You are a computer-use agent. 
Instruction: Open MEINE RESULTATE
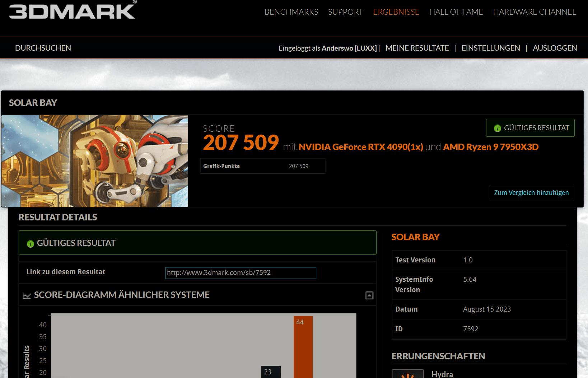click(417, 48)
